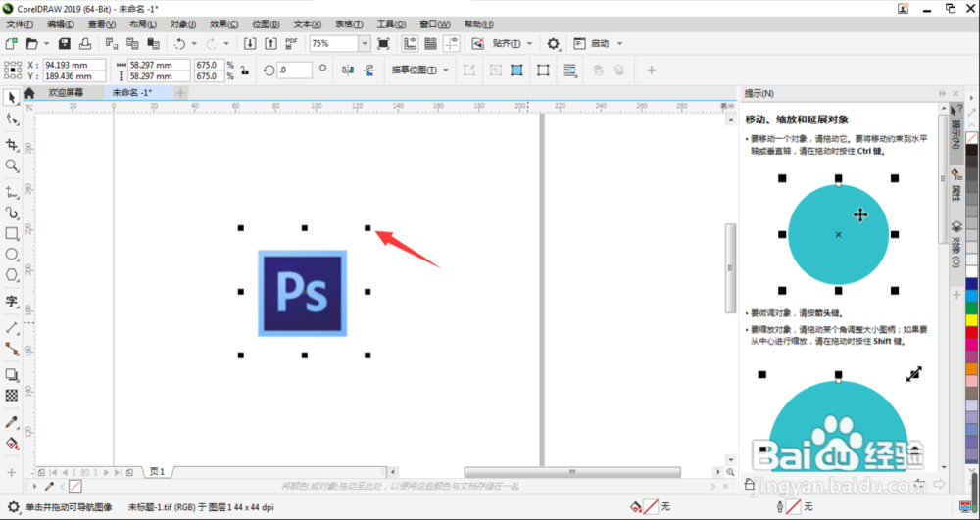Toggle snap off button
Image resolution: width=980 pixels, height=520 pixels.
point(478,44)
